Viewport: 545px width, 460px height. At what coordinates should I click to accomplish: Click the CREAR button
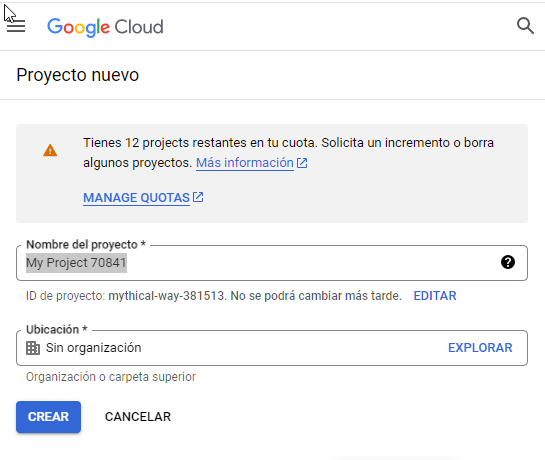pos(48,417)
